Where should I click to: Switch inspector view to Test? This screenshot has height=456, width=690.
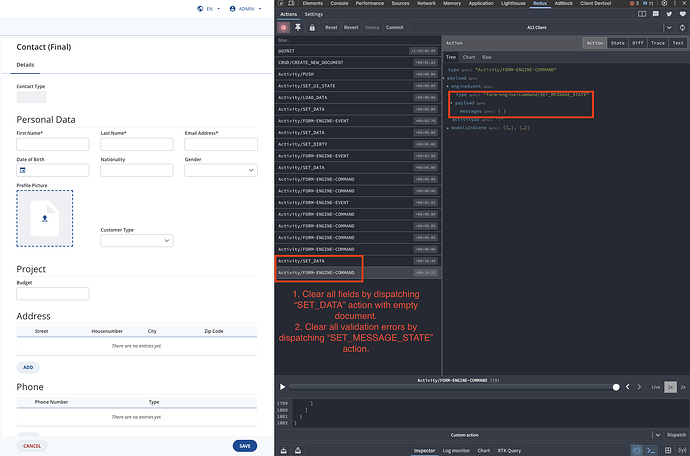click(678, 43)
